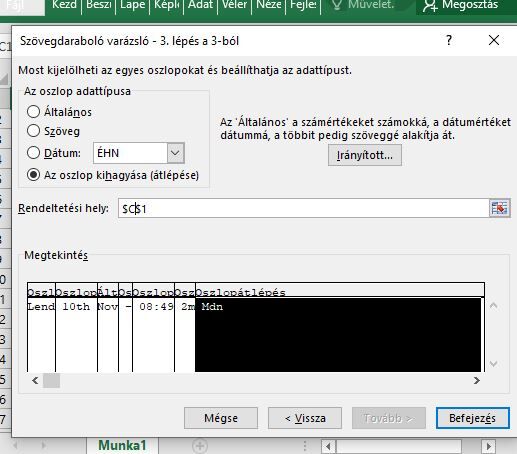Viewport: 517px width, 454px height.
Task: Click workbook horizontal scrollbar right arrow
Action: 489,446
